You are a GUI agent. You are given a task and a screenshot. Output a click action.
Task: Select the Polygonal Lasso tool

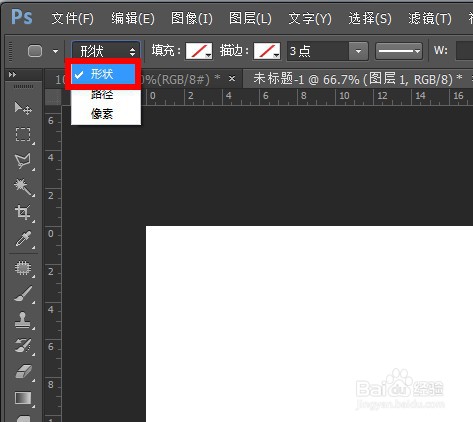click(23, 161)
